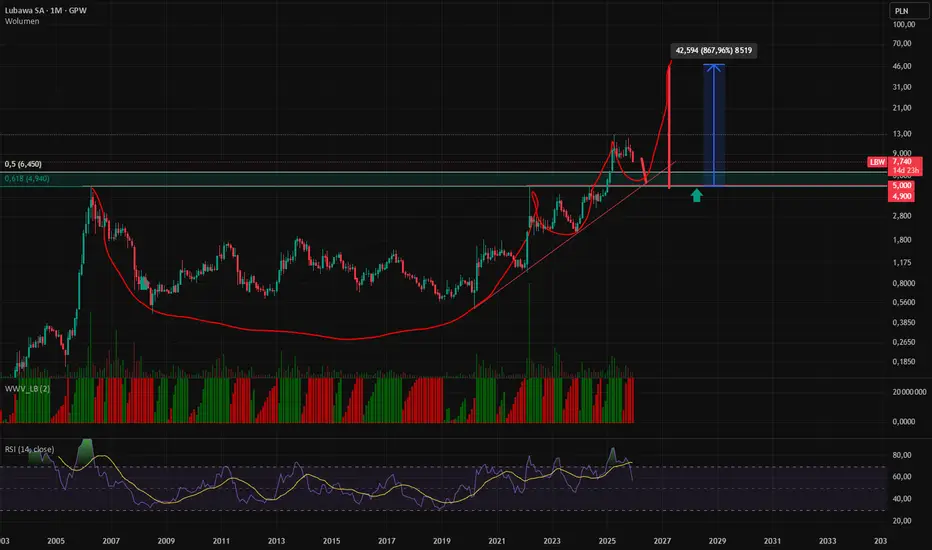Select the 7,740 current price label
932x550 pixels.
(x=905, y=165)
